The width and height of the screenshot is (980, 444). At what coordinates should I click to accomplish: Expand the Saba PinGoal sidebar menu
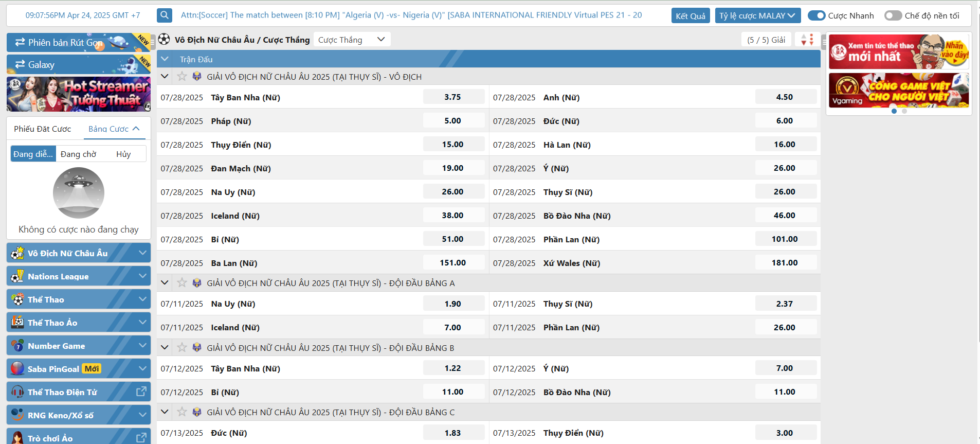click(x=142, y=368)
